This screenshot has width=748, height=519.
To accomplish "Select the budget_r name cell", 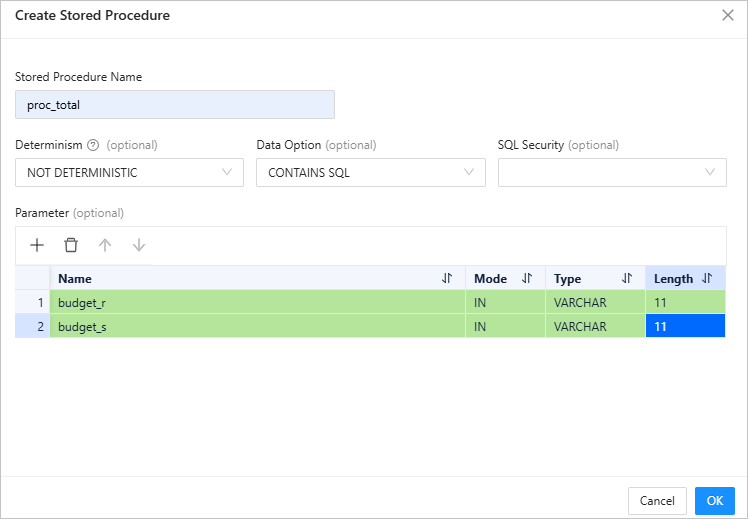I will [257, 302].
